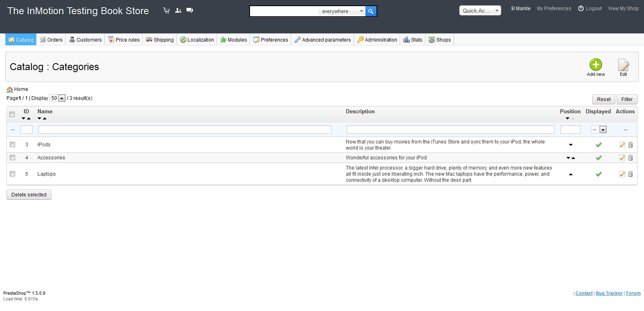Image resolution: width=644 pixels, height=311 pixels.
Task: Open the Quick Access dropdown
Action: (x=480, y=11)
